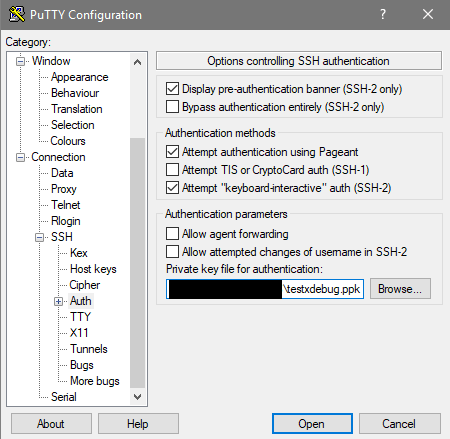The height and width of the screenshot is (439, 450).
Task: Collapse the Connection tree node
Action: 21,157
